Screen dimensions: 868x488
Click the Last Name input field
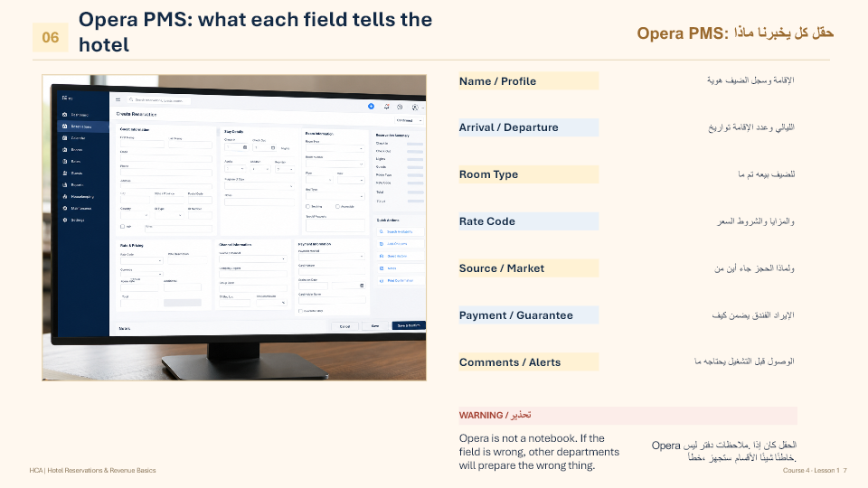(190, 145)
